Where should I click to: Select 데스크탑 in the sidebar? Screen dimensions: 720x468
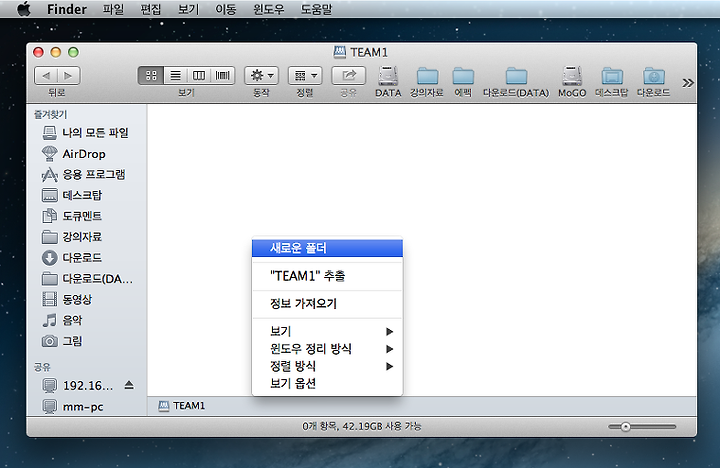coord(87,195)
